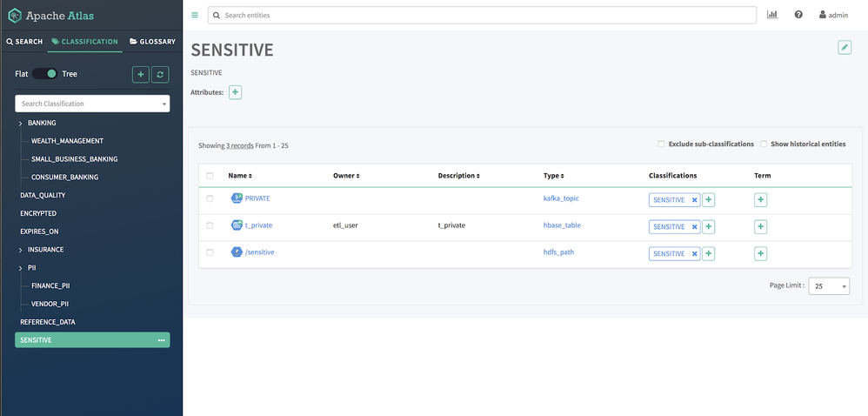Click the edit pencil icon for SENSITIVE
868x416 pixels.
coord(845,47)
